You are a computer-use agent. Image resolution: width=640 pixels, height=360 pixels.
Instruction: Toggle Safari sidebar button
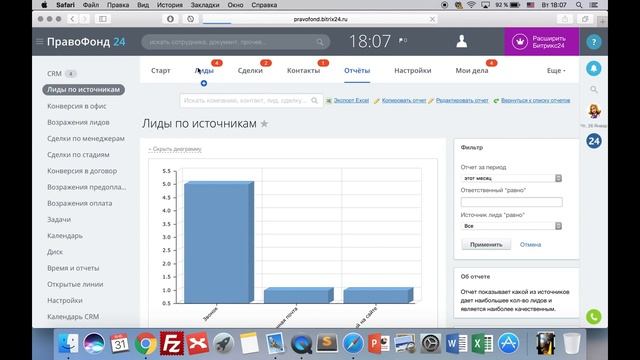(103, 19)
